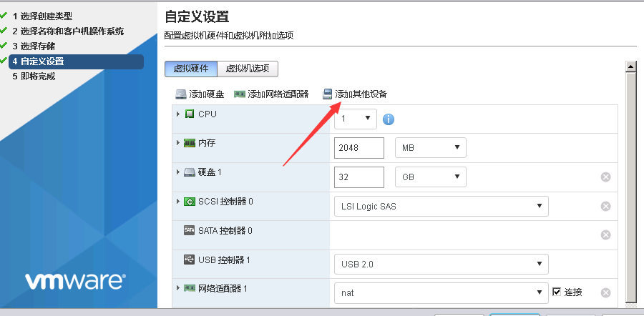Remove hard disk 1 with its X icon

(x=606, y=177)
